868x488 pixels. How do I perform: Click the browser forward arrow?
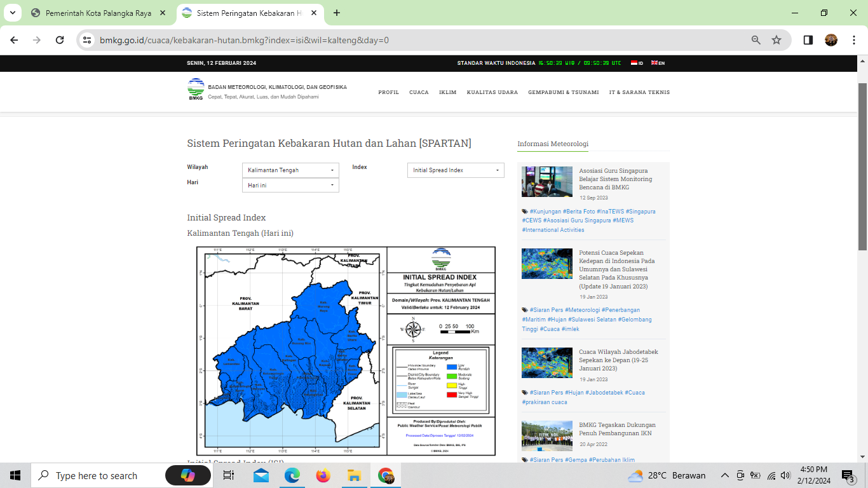point(37,40)
